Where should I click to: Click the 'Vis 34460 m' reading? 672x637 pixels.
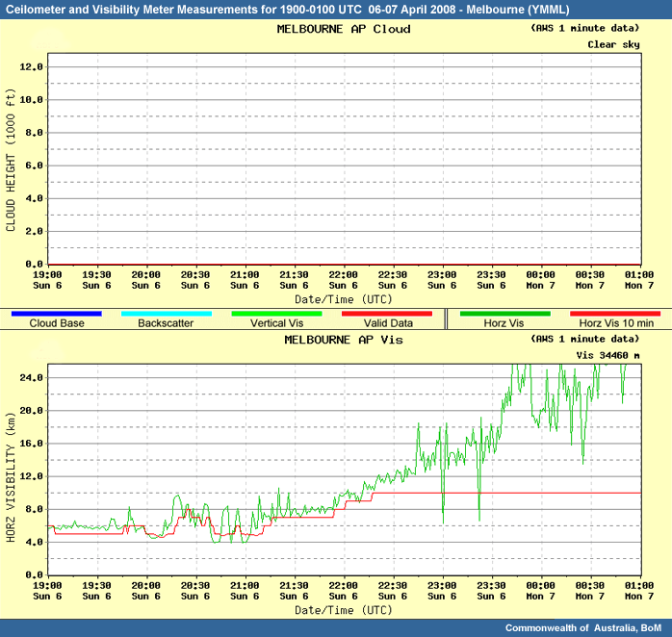coord(608,356)
